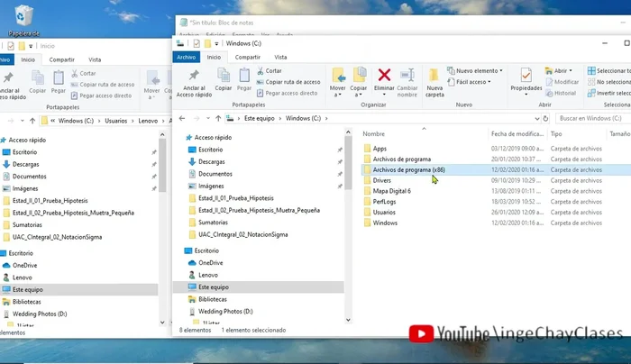Sort files by the Nombre column
The width and height of the screenshot is (631, 364).
[374, 134]
